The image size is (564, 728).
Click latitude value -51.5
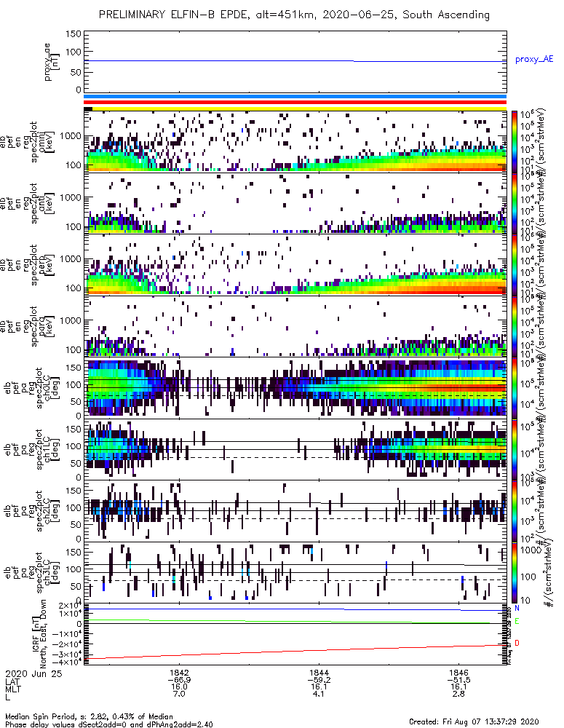click(458, 680)
